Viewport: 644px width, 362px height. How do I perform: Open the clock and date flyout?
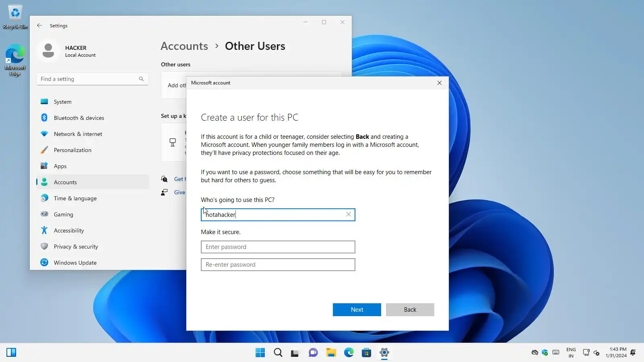tap(616, 353)
